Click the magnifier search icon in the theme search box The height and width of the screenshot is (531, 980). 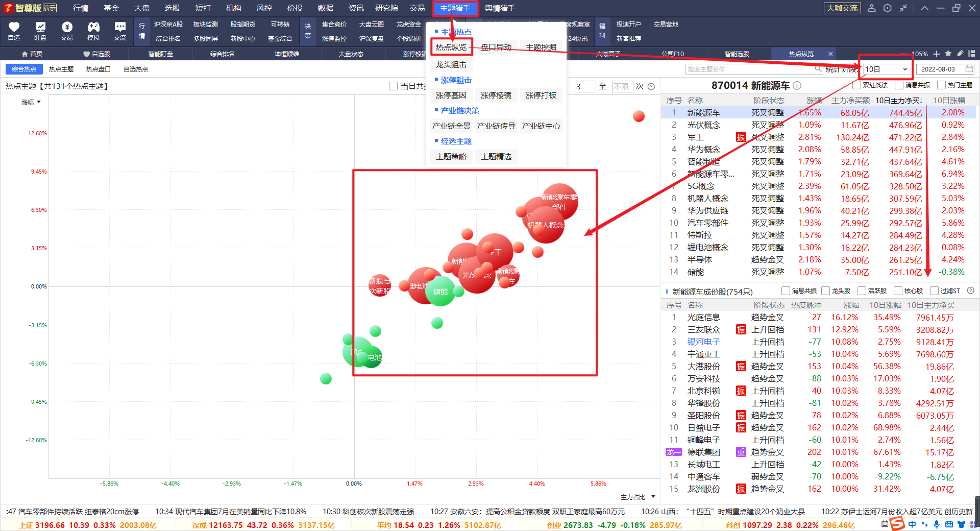818,69
